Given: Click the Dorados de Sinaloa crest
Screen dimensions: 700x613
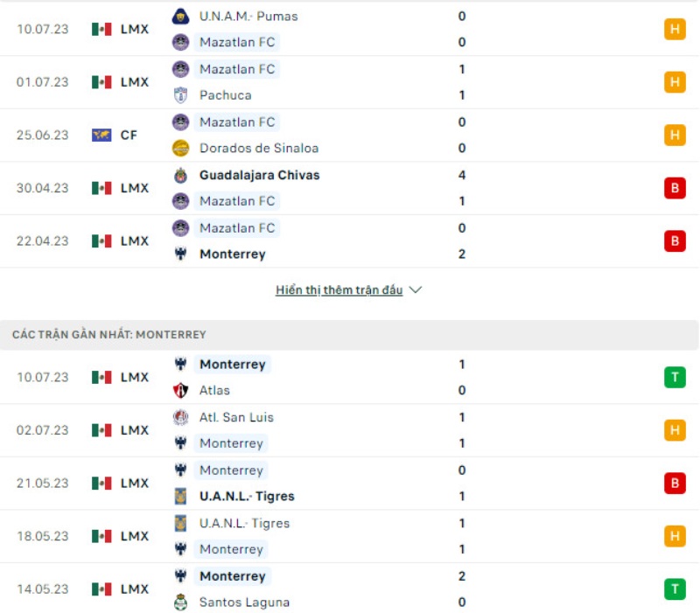Looking at the screenshot, I should pos(180,149).
